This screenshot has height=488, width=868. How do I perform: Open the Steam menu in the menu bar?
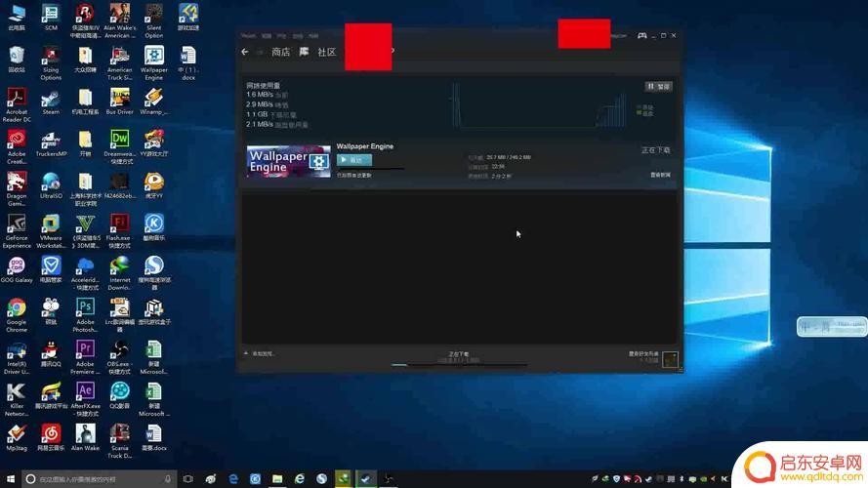(x=248, y=36)
